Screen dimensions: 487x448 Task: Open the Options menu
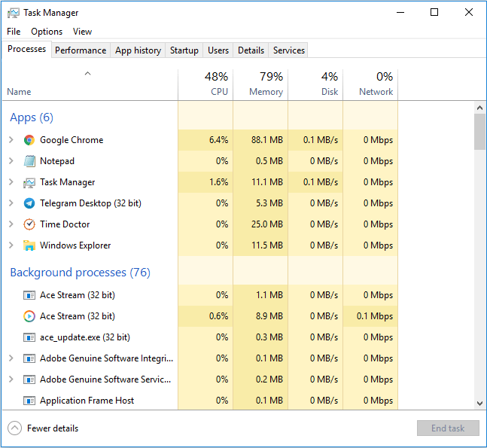tap(47, 32)
